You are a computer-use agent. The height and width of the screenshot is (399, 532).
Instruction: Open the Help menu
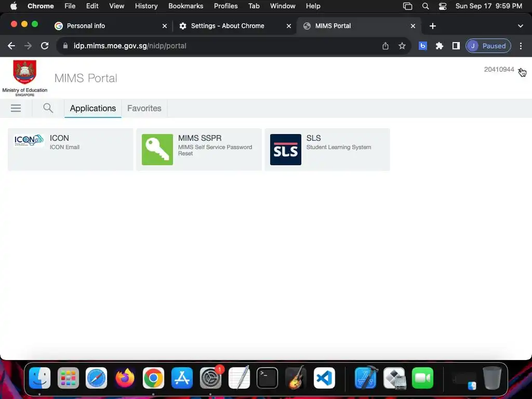click(x=313, y=6)
